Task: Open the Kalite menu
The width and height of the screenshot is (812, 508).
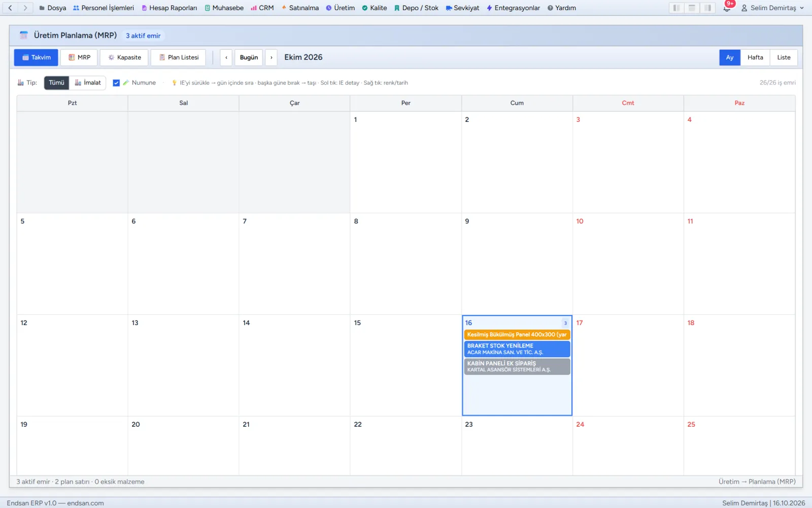Action: pos(375,8)
